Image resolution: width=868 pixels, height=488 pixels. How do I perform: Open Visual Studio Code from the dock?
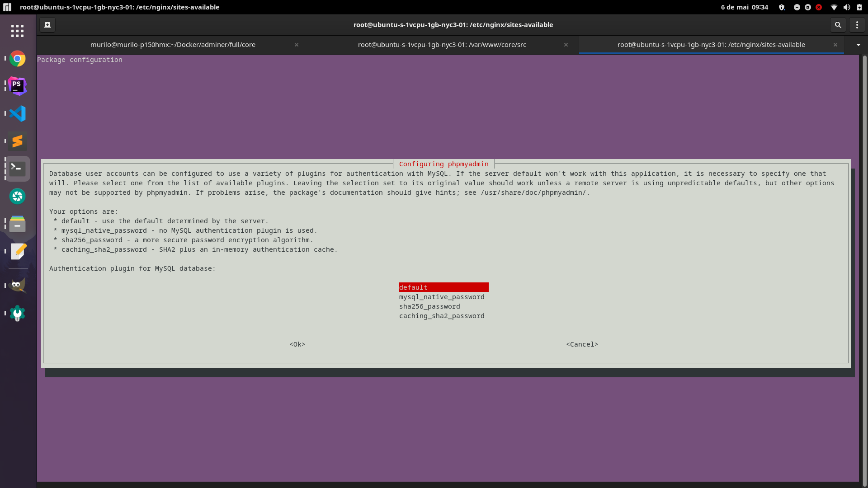tap(18, 113)
